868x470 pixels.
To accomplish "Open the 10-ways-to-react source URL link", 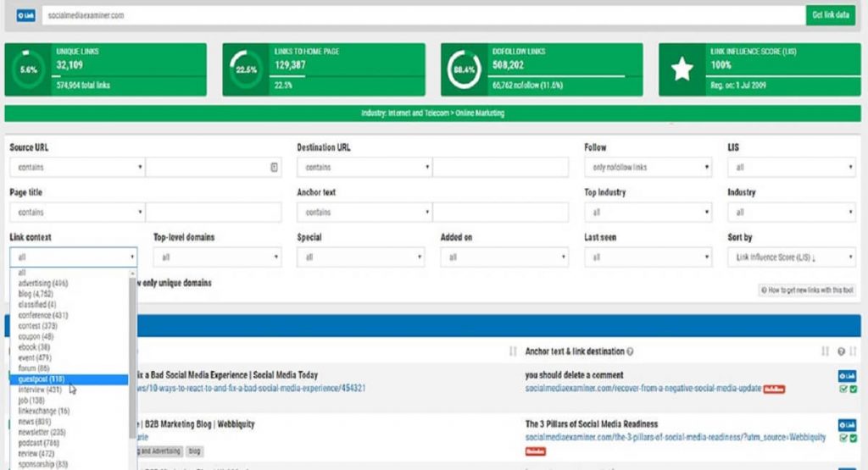I will [251, 388].
